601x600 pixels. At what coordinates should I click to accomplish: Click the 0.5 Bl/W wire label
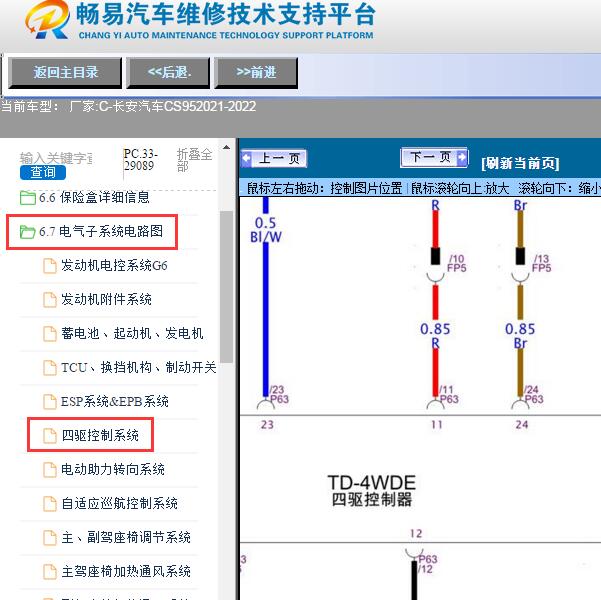click(266, 230)
